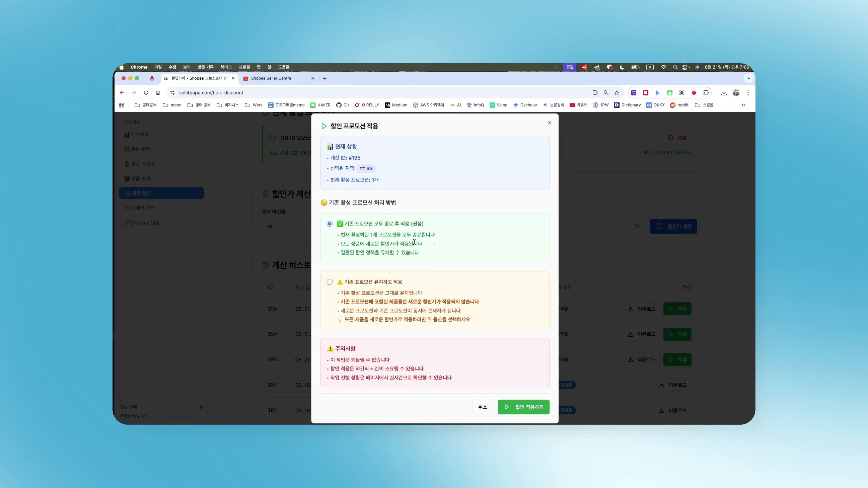868x488 pixels.
Task: Click the 할인 적용하기 button
Action: [523, 407]
